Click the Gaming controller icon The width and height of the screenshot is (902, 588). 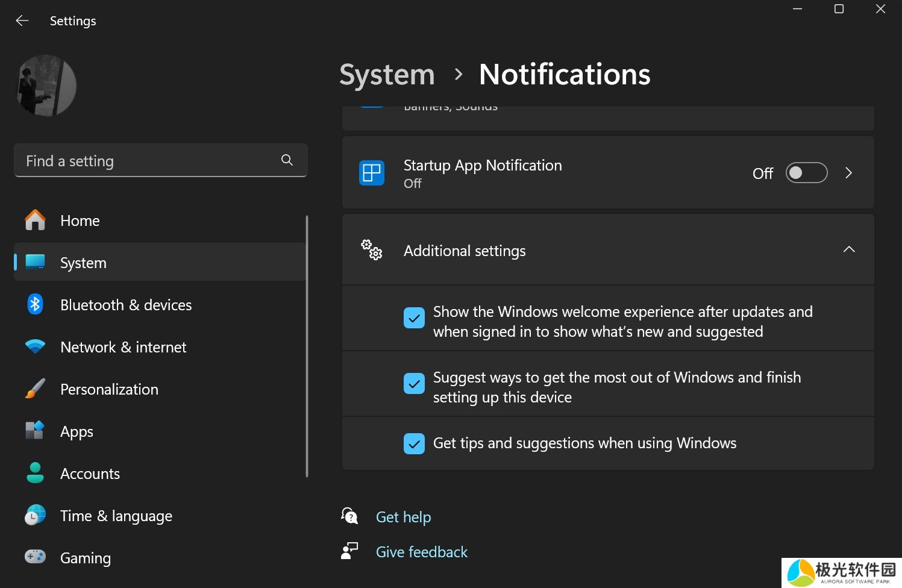pos(35,557)
